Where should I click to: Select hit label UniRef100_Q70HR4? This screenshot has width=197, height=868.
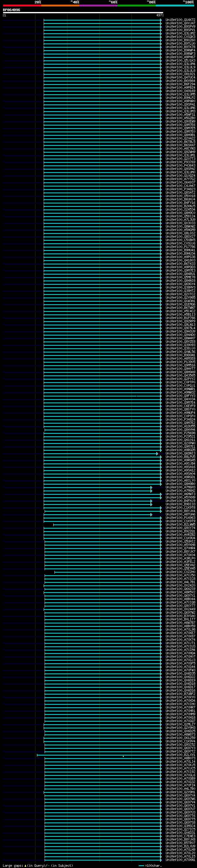pos(180,548)
